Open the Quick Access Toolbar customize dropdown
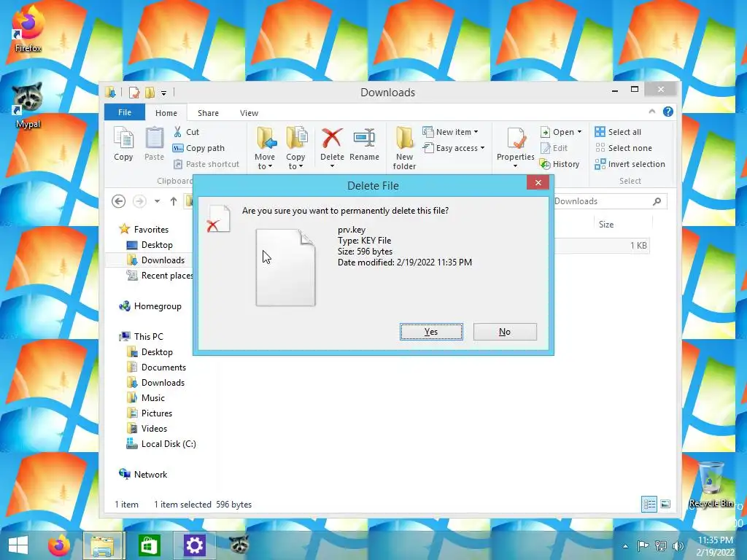The width and height of the screenshot is (747, 560). [x=163, y=93]
